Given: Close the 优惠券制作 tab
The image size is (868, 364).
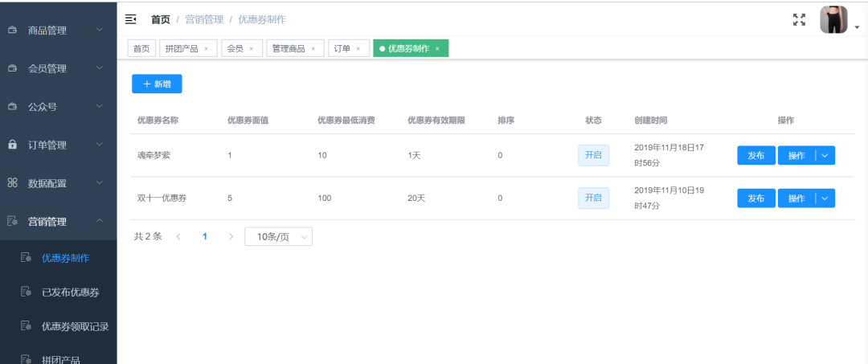Looking at the screenshot, I should click(x=437, y=49).
